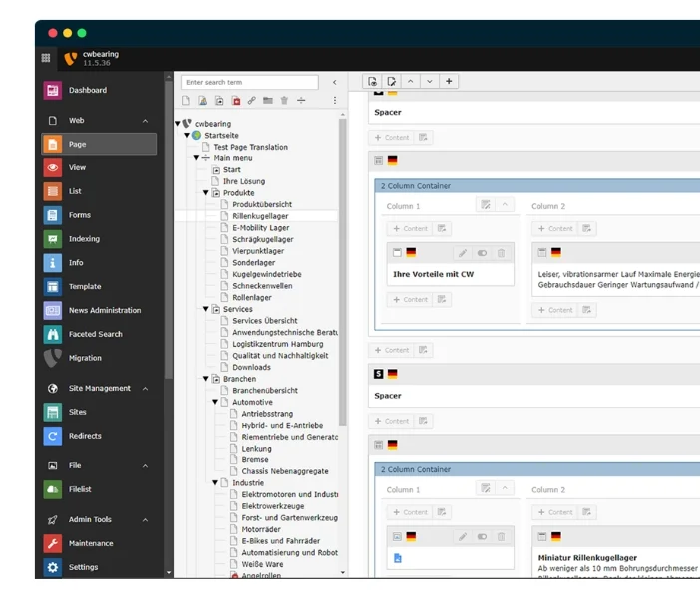700x606 pixels.
Task: Collapse the Produkte tree node
Action: click(206, 193)
